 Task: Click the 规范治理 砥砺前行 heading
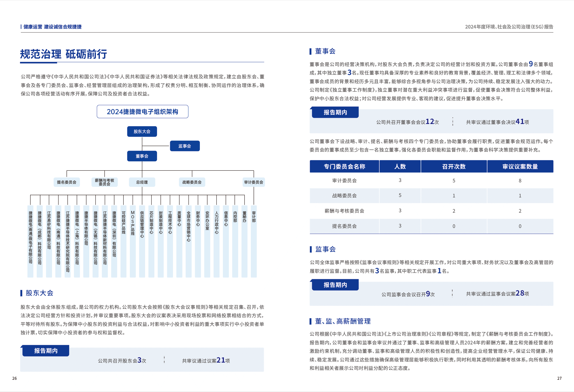(63, 54)
